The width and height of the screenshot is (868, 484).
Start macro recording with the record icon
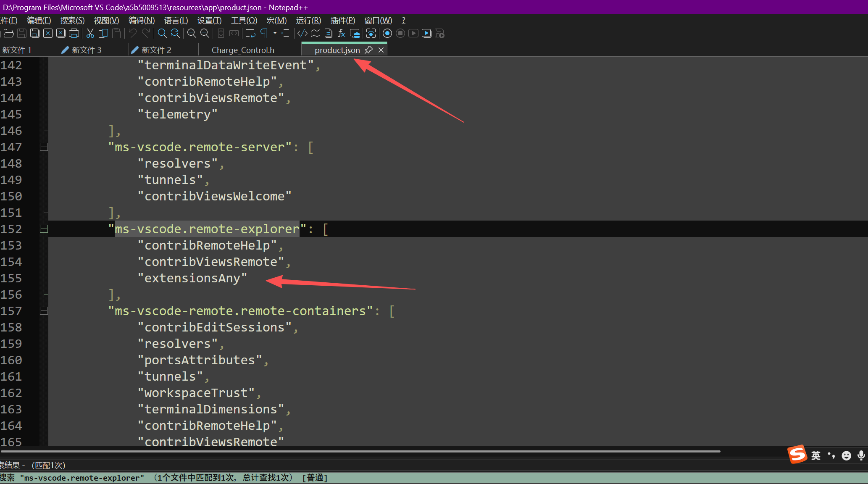click(387, 33)
